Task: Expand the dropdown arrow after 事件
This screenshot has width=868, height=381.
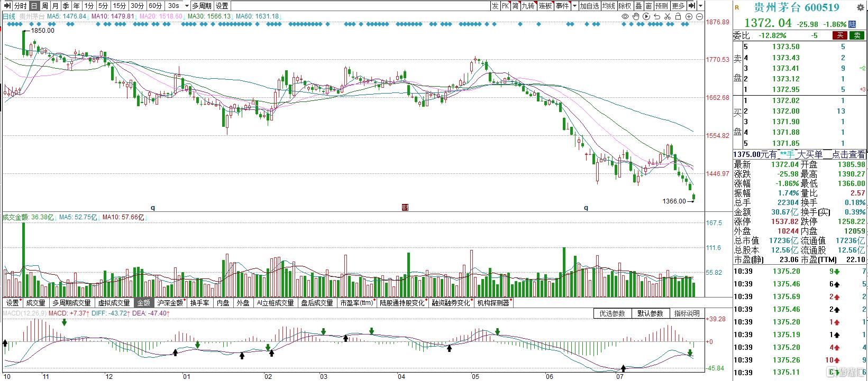Action: click(574, 6)
